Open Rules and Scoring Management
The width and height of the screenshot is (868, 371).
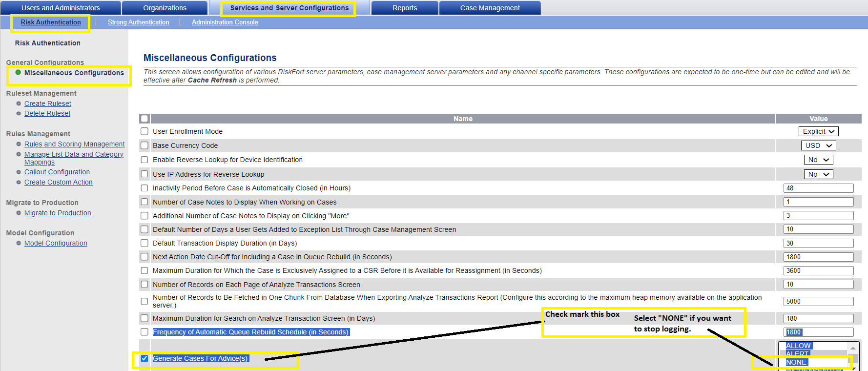tap(74, 144)
